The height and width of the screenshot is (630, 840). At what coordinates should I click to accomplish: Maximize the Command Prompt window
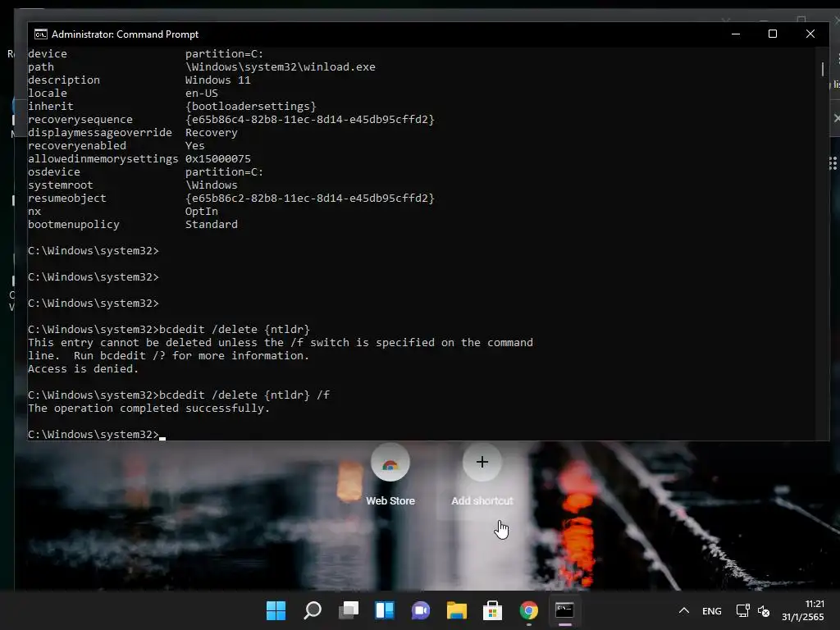pyautogui.click(x=773, y=34)
